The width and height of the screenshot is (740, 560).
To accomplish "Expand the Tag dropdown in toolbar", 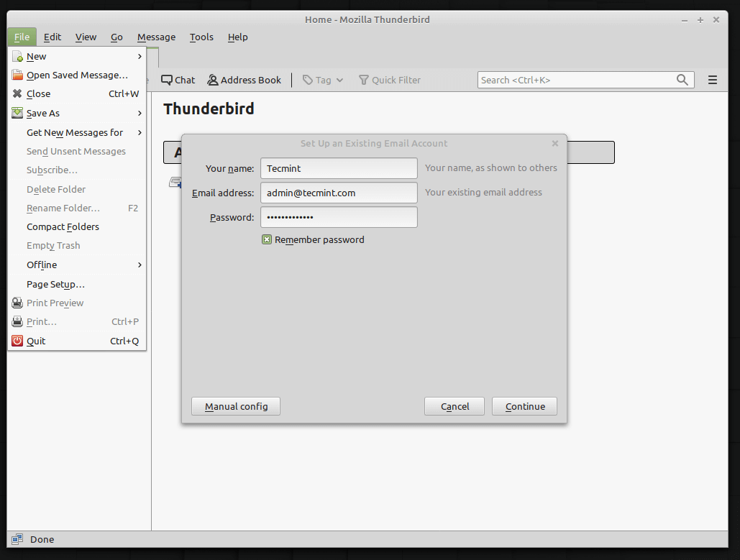I will point(323,80).
